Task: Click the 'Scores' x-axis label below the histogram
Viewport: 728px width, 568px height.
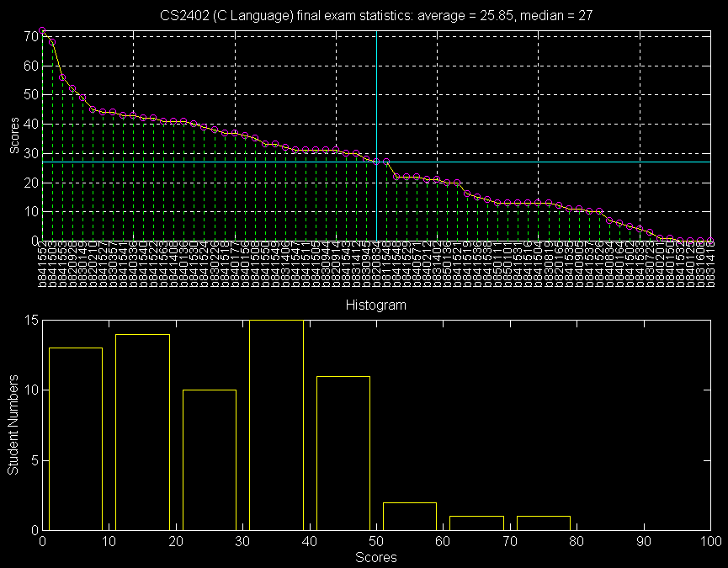Action: click(x=375, y=557)
